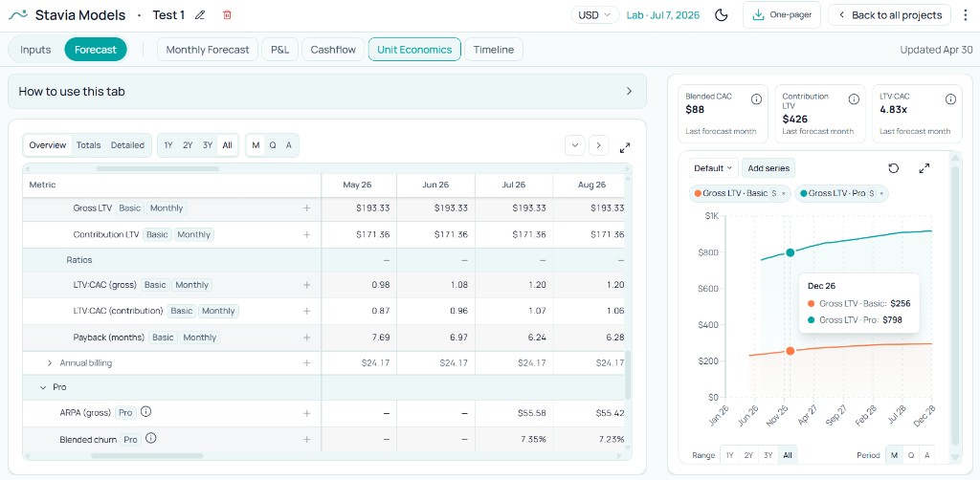Set chart range to All
The height and width of the screenshot is (480, 980).
pos(788,455)
